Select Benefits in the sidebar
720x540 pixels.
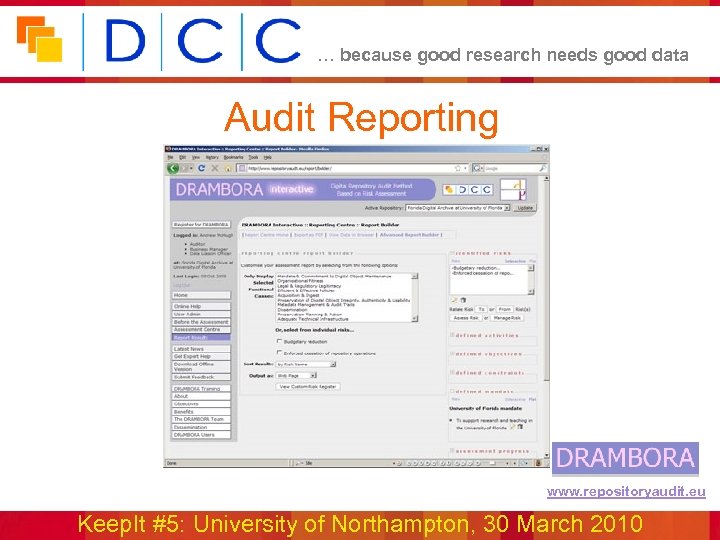click(201, 411)
